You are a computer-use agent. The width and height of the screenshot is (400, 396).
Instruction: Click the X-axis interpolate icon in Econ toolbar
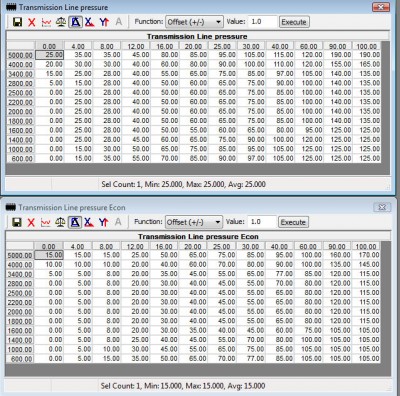pyautogui.click(x=89, y=222)
